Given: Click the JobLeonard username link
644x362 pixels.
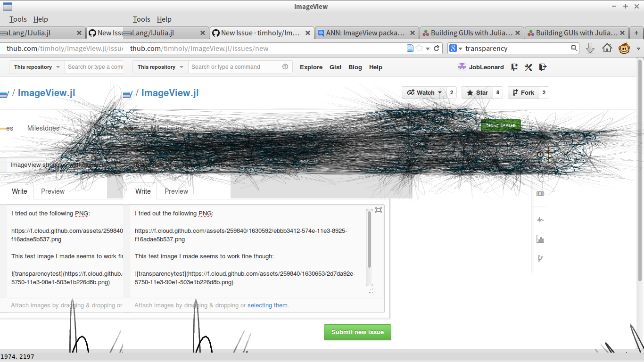Looking at the screenshot, I should [487, 67].
